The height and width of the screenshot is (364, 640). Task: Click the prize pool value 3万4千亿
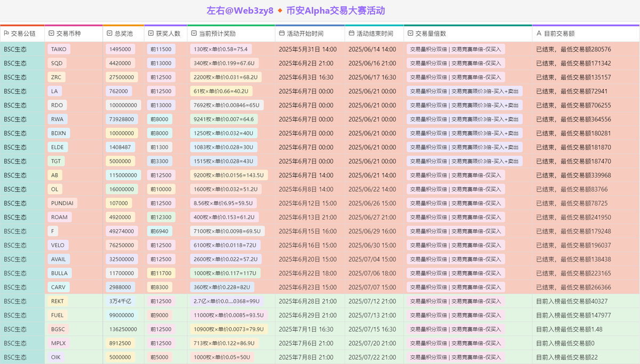120,301
